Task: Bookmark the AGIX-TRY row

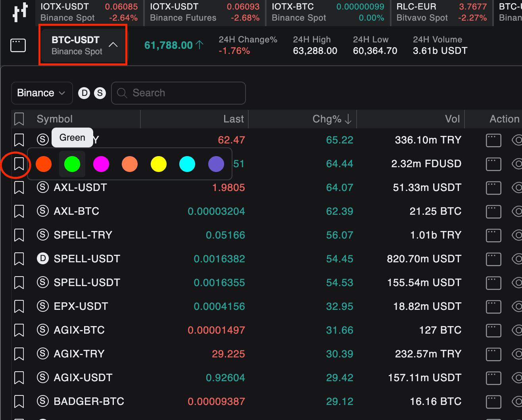Action: (19, 354)
